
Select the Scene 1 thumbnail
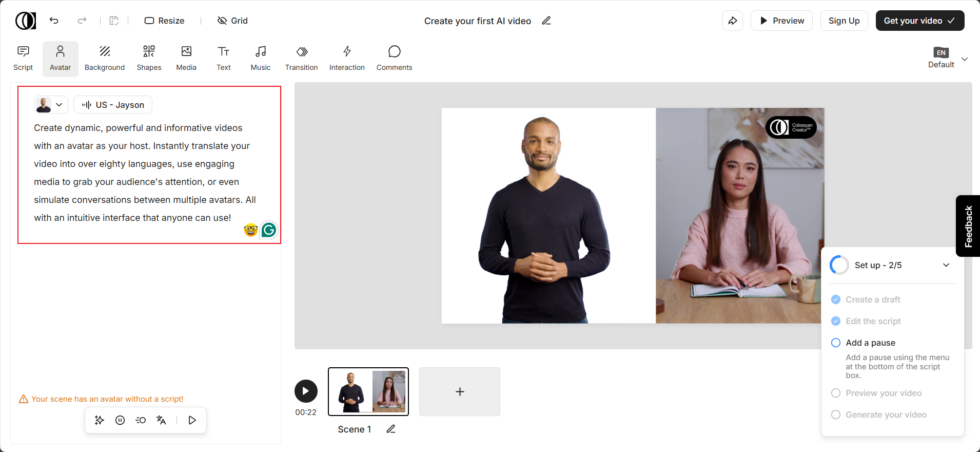click(x=368, y=391)
